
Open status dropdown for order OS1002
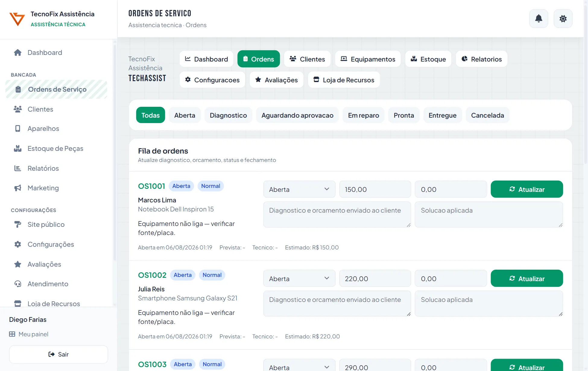coord(299,278)
